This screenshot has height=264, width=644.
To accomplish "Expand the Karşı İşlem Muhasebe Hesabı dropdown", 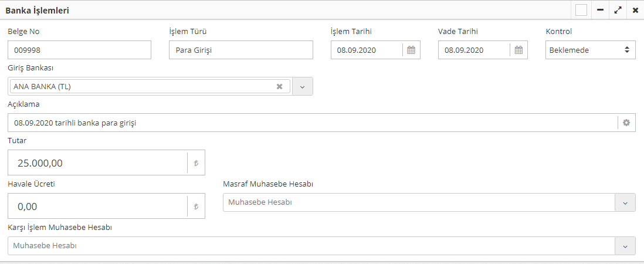I will [625, 246].
